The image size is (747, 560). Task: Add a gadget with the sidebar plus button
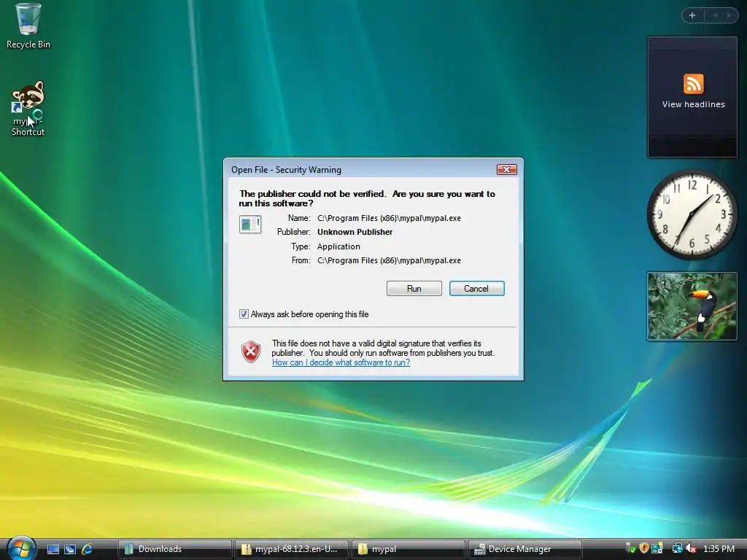coord(692,15)
